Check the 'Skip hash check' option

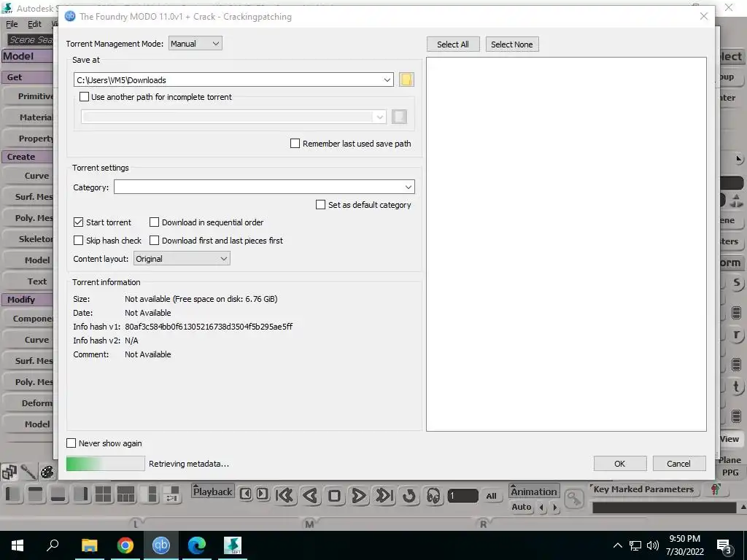78,241
